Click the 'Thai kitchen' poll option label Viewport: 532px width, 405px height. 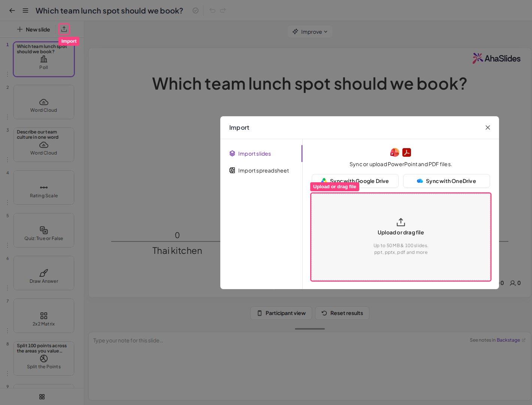(177, 251)
